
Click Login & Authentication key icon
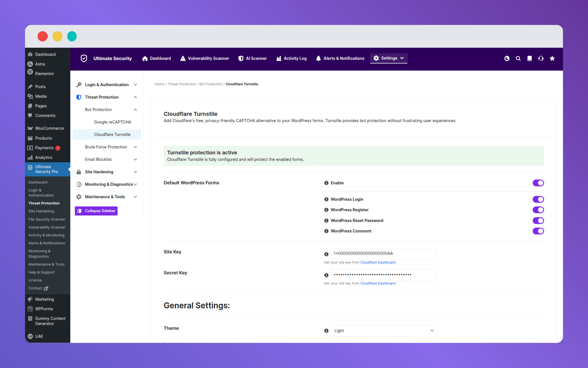point(79,85)
